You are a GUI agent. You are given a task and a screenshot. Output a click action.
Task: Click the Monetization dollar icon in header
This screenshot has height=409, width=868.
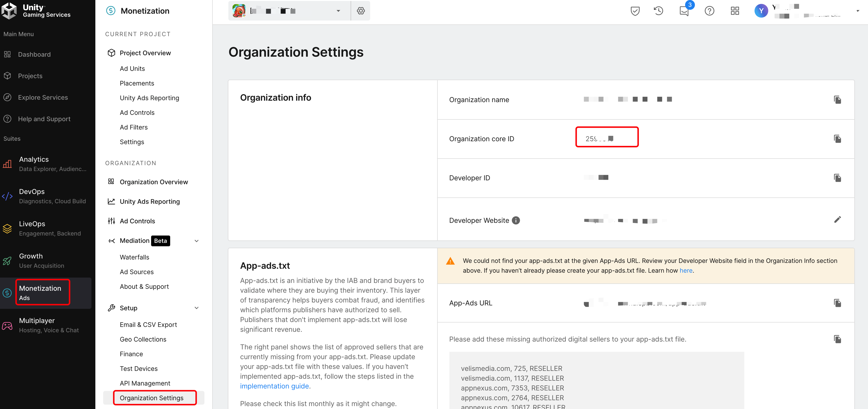(x=111, y=11)
